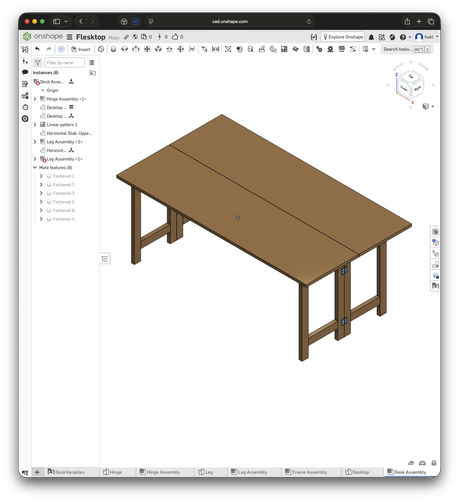This screenshot has width=459, height=502.
Task: Click the Search tools field
Action: [407, 49]
